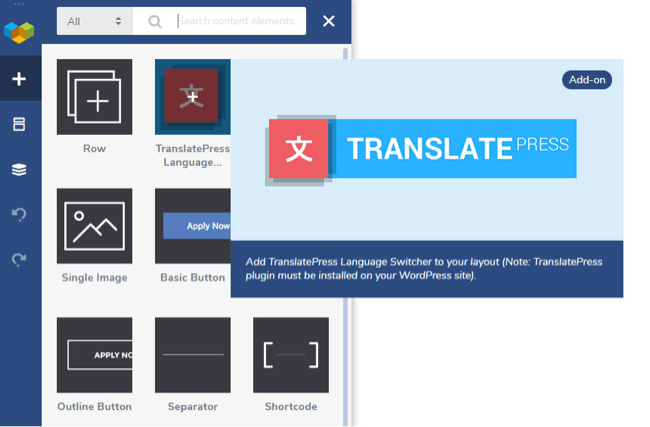Add the Basic Button element
This screenshot has width=650, height=427.
click(193, 226)
